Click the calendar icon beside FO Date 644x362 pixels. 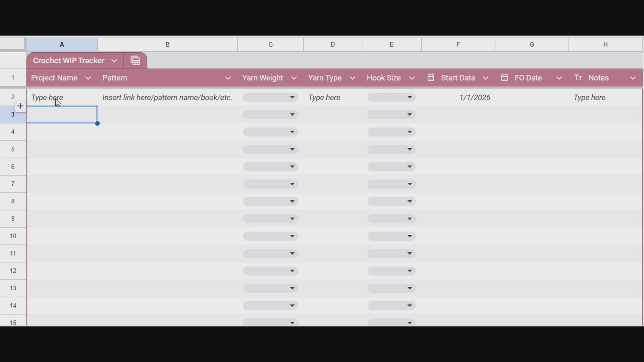pyautogui.click(x=504, y=78)
